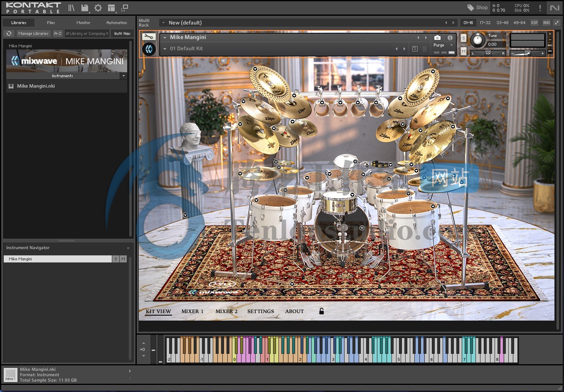Load the previous multi arrow
Screen dimensions: 564x392
tap(446, 23)
